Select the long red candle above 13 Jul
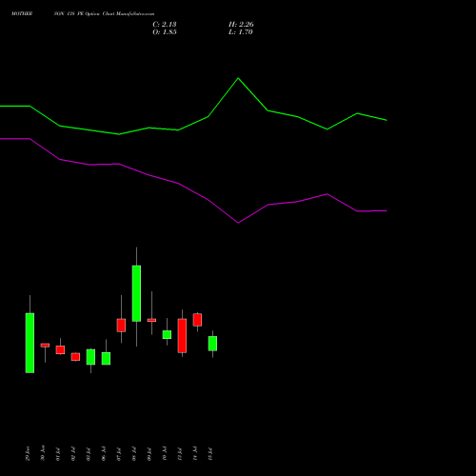Viewport: 476px width, 476px height. (182, 336)
